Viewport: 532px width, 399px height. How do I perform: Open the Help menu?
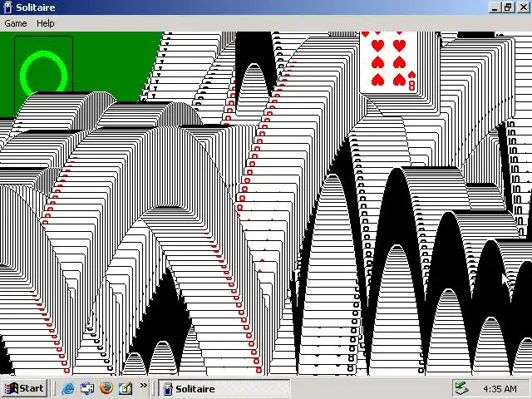point(46,23)
